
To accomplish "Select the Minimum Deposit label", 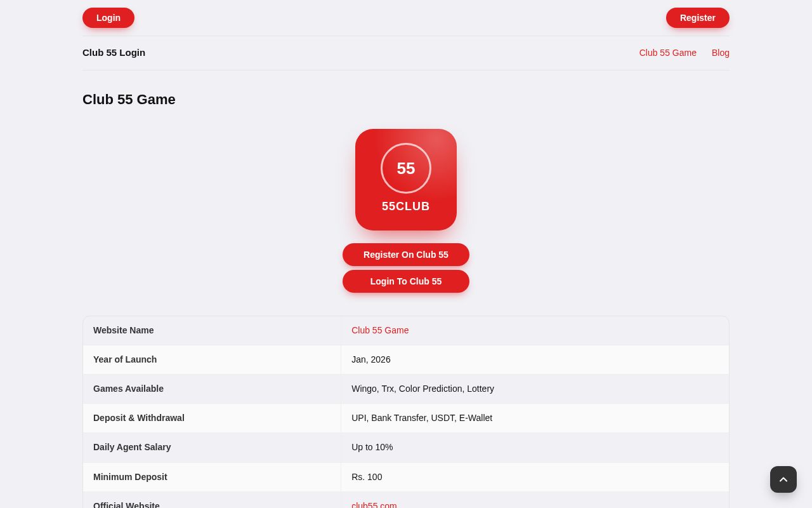I will [x=130, y=477].
